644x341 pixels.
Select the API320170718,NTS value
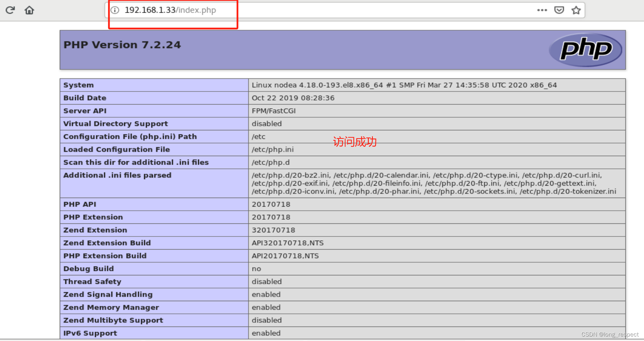coord(288,243)
